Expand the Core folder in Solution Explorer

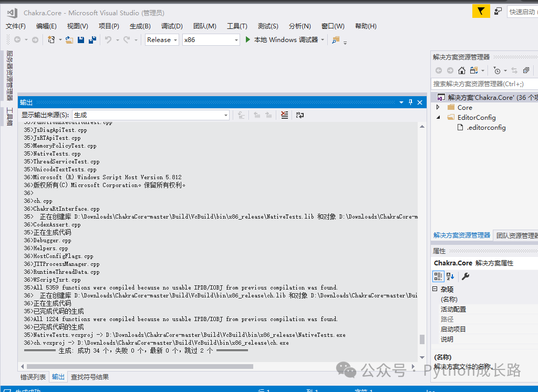click(x=438, y=107)
